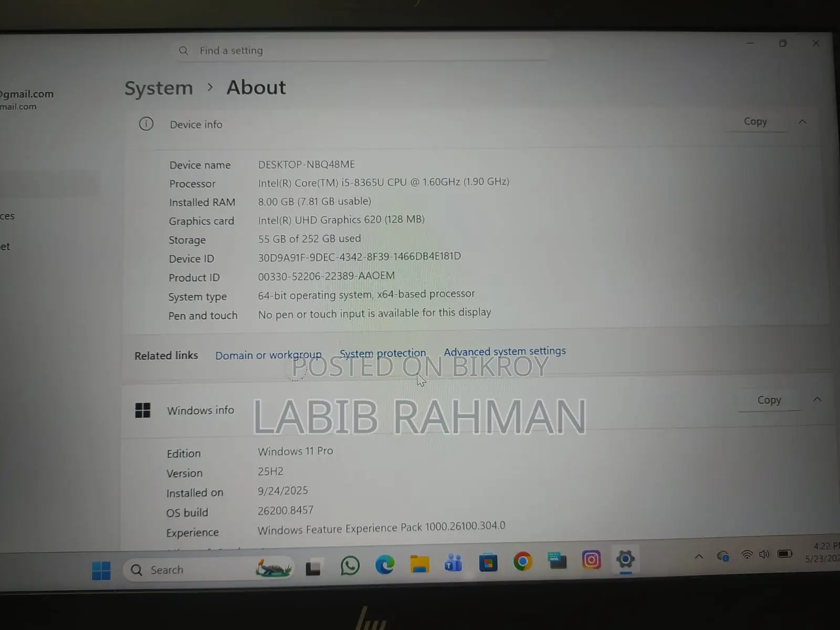Open the monitor app icon next to Chrome
This screenshot has height=630, width=840.
click(557, 561)
